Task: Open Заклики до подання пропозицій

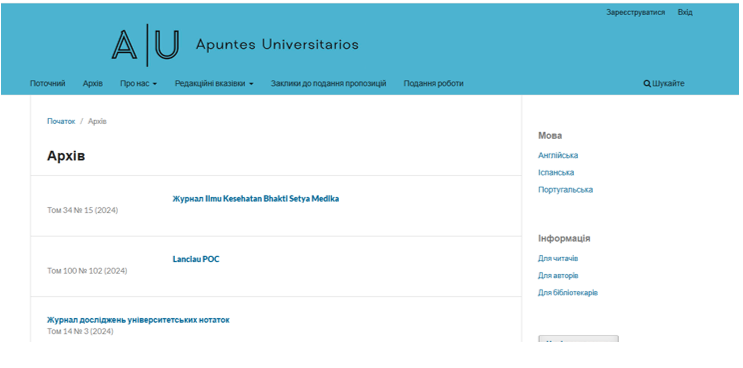Action: [x=328, y=84]
